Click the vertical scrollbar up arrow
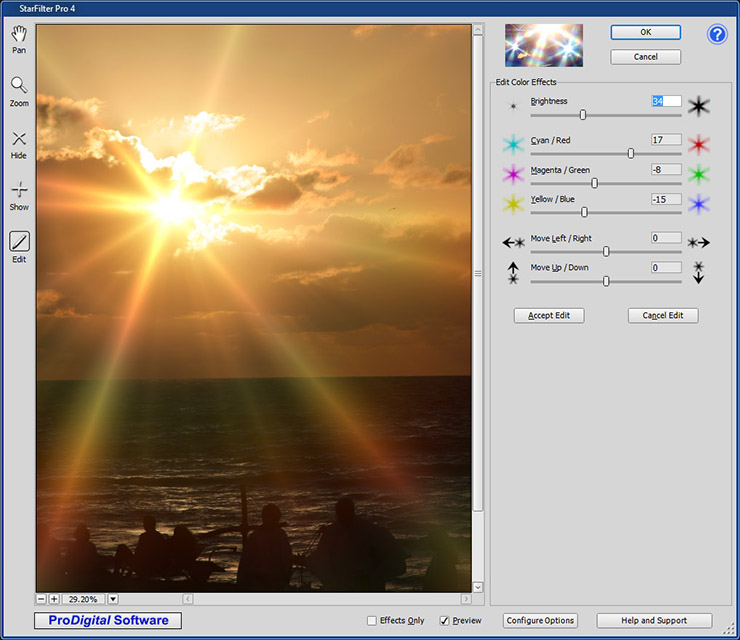The height and width of the screenshot is (640, 740). (x=478, y=30)
